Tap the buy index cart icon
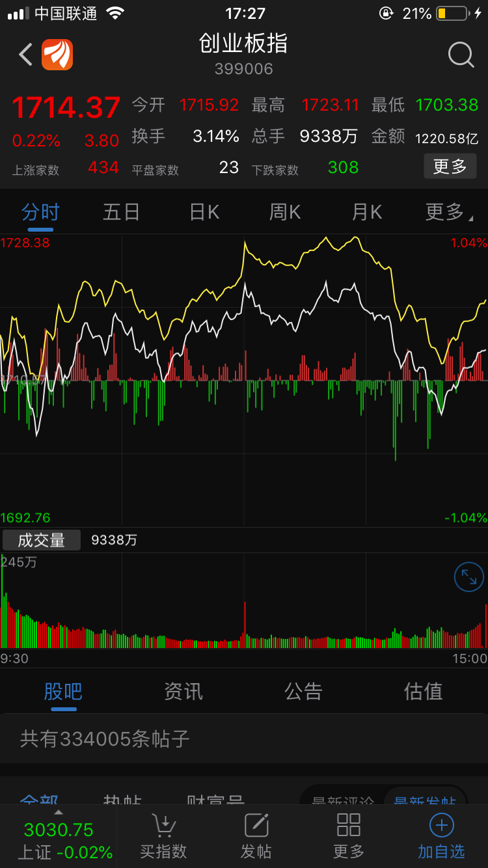Screen dimensions: 488x868 tap(163, 825)
